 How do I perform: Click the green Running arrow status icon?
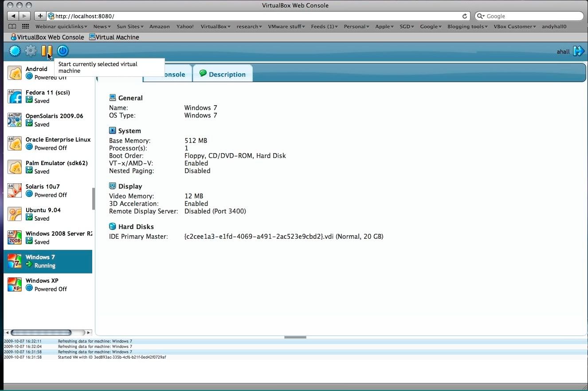coord(29,265)
